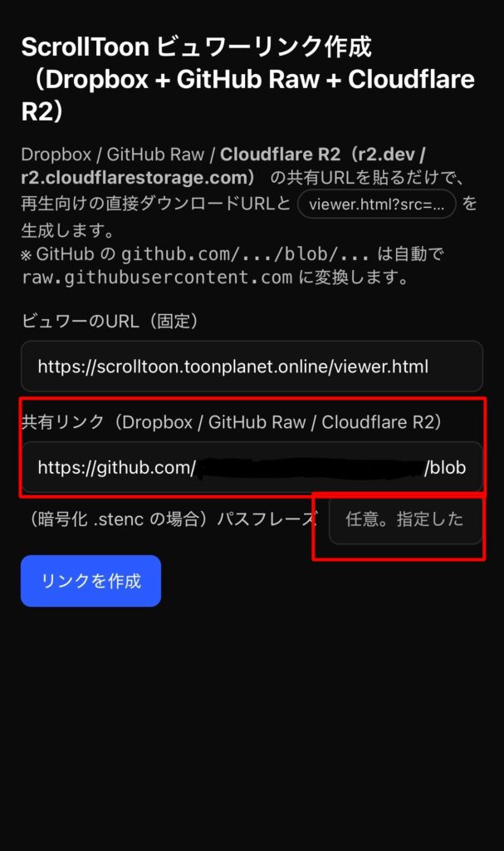Click the viewer.html?src=... code pill

coord(376,204)
